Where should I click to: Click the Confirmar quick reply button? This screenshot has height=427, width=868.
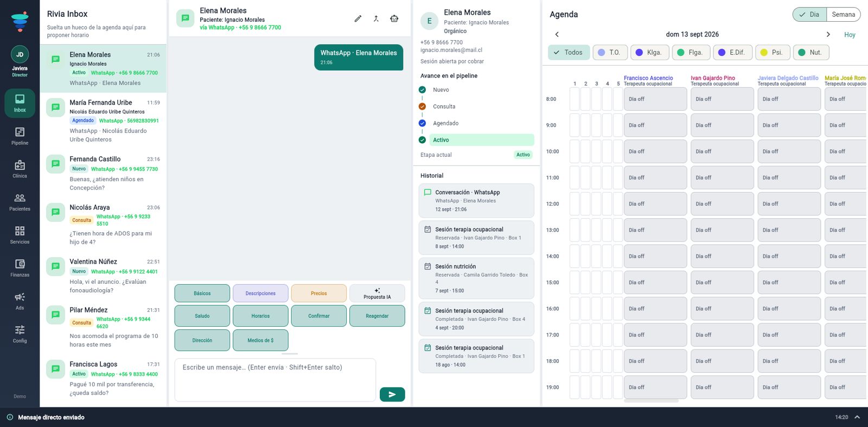pos(319,316)
